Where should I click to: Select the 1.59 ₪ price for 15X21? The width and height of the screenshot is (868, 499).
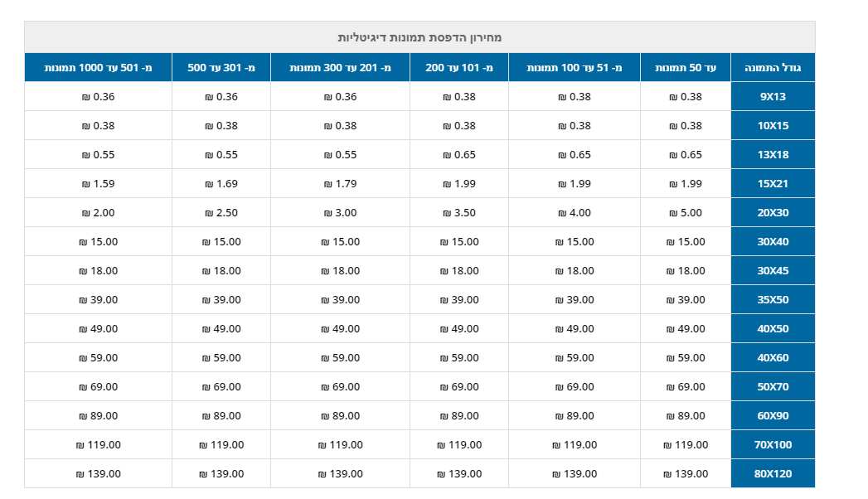(x=98, y=184)
